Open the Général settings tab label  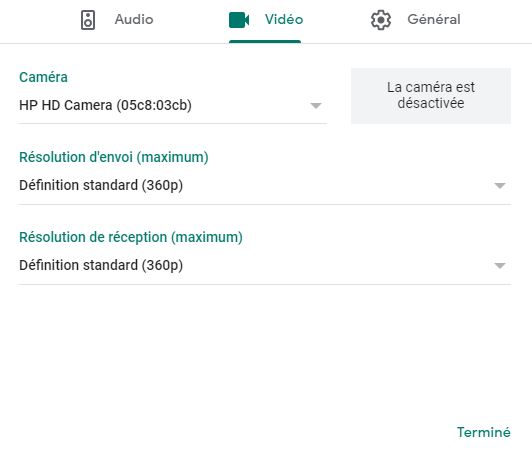tap(434, 19)
